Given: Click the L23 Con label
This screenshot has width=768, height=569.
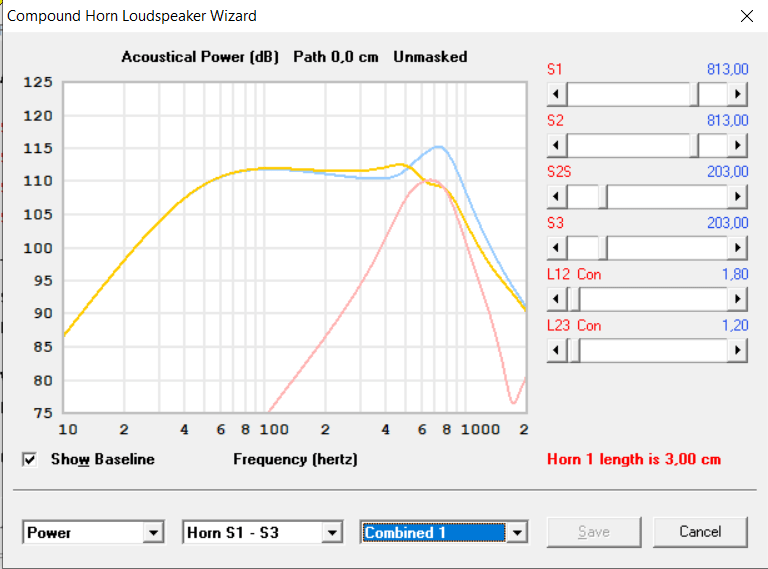Looking at the screenshot, I should coord(574,326).
